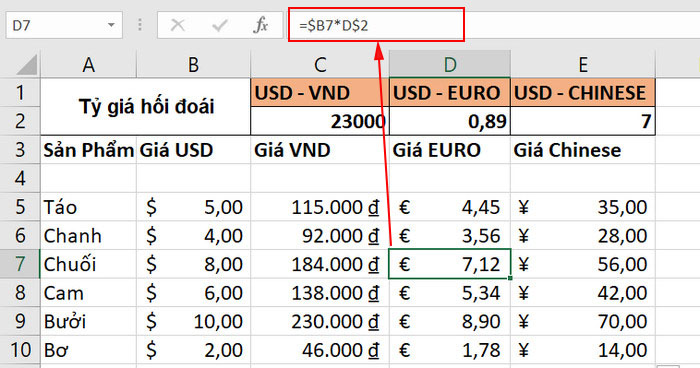The height and width of the screenshot is (368, 700).
Task: Click the 'Cam' product cell
Action: tap(88, 293)
